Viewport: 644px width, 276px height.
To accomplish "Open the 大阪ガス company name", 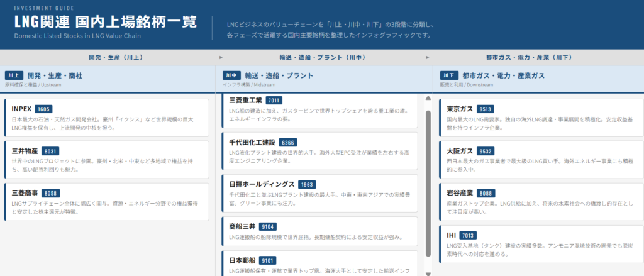I will pos(460,151).
